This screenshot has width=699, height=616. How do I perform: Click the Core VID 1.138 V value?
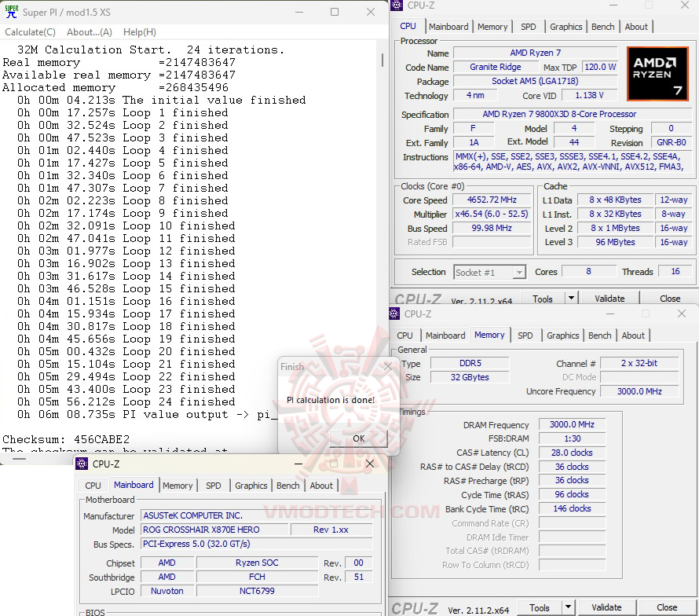coord(589,95)
